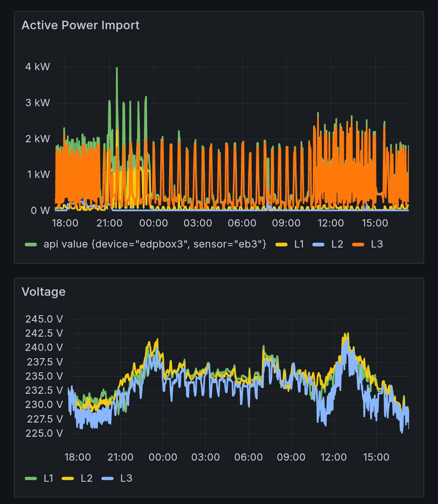This screenshot has height=504, width=438.
Task: Toggle L1 series in Voltage legend
Action: point(48,478)
